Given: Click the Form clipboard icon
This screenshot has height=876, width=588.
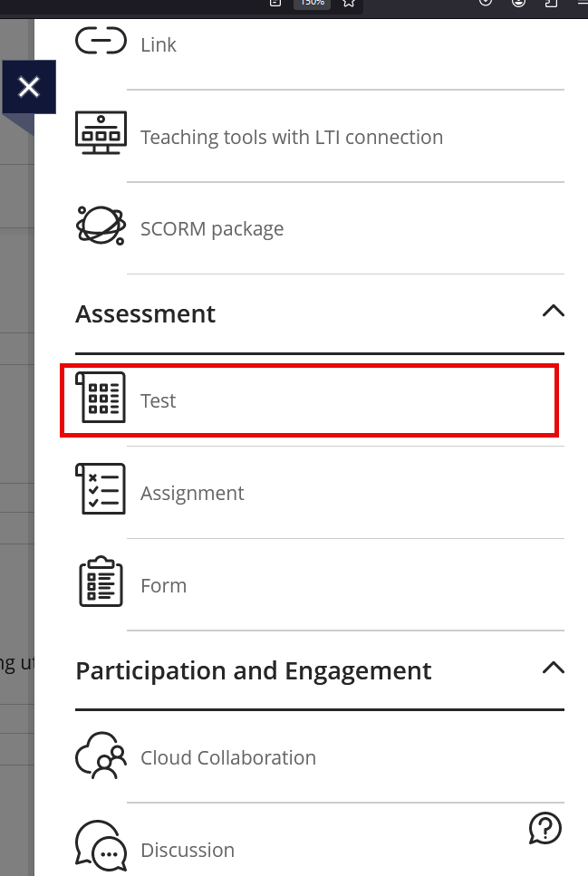Looking at the screenshot, I should (101, 582).
